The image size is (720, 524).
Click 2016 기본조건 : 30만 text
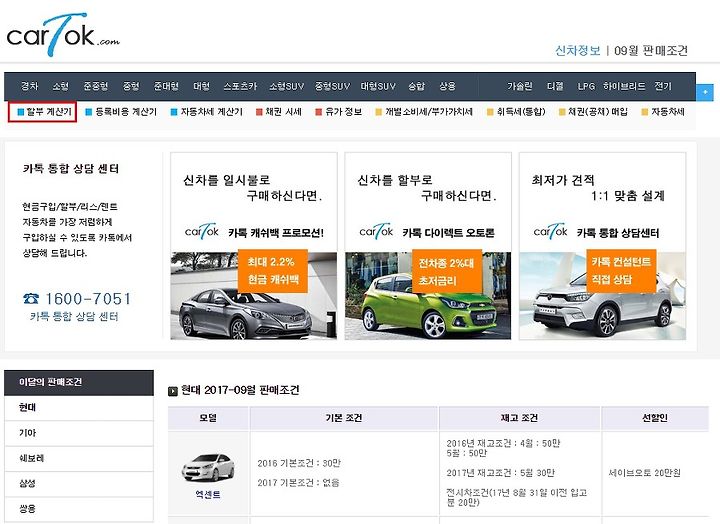point(299,463)
